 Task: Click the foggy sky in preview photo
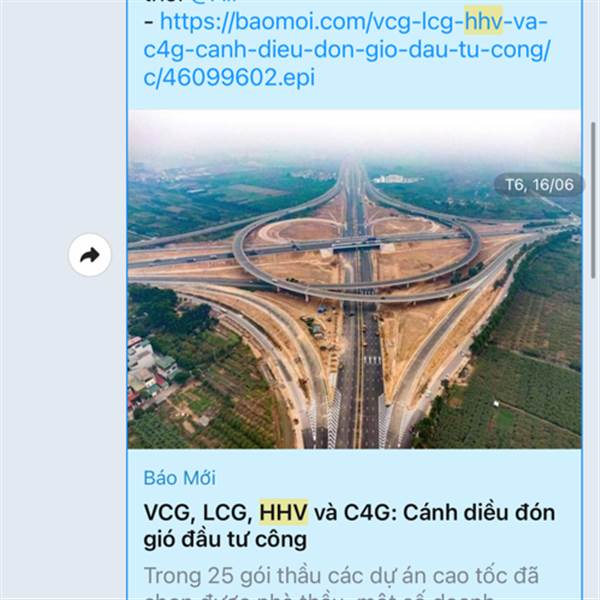pyautogui.click(x=354, y=134)
